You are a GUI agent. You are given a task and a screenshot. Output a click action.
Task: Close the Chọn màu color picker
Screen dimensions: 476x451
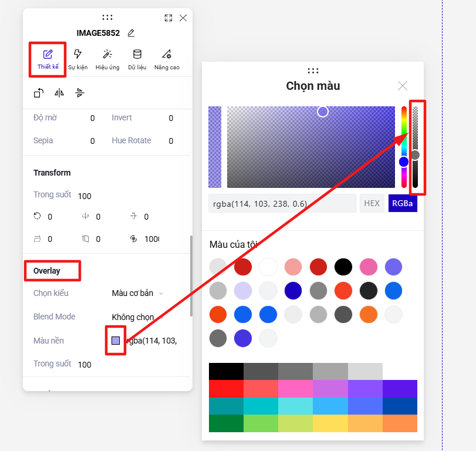click(403, 86)
